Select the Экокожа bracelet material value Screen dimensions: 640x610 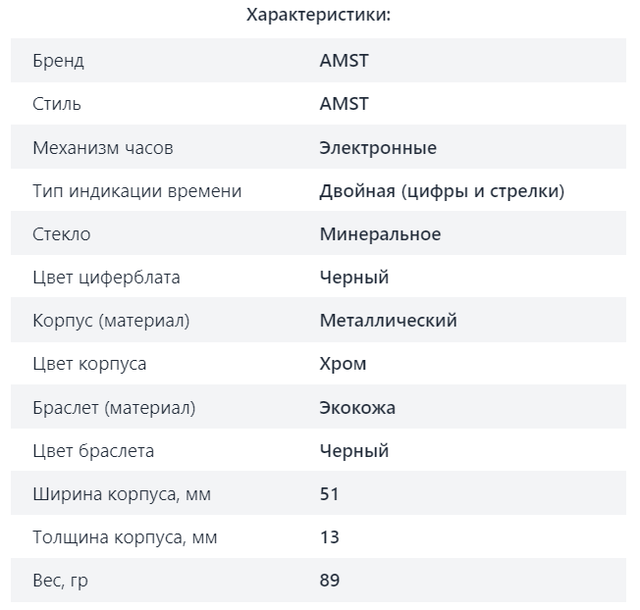tap(357, 407)
